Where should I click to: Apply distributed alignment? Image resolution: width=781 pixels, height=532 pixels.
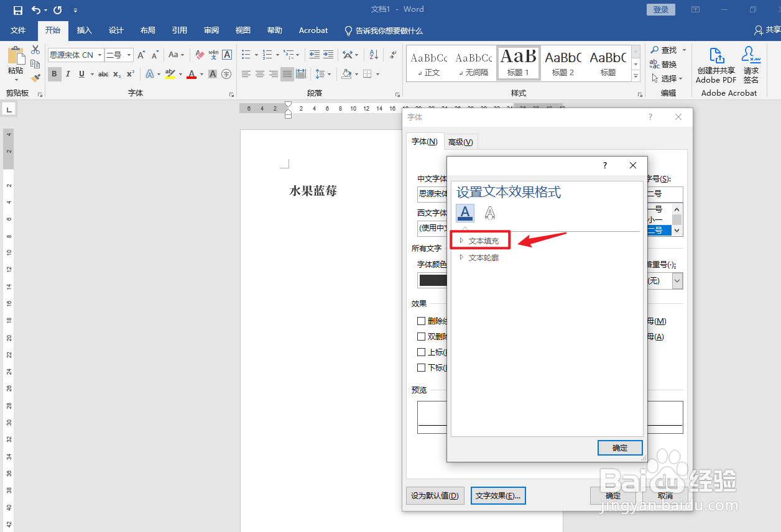[301, 74]
